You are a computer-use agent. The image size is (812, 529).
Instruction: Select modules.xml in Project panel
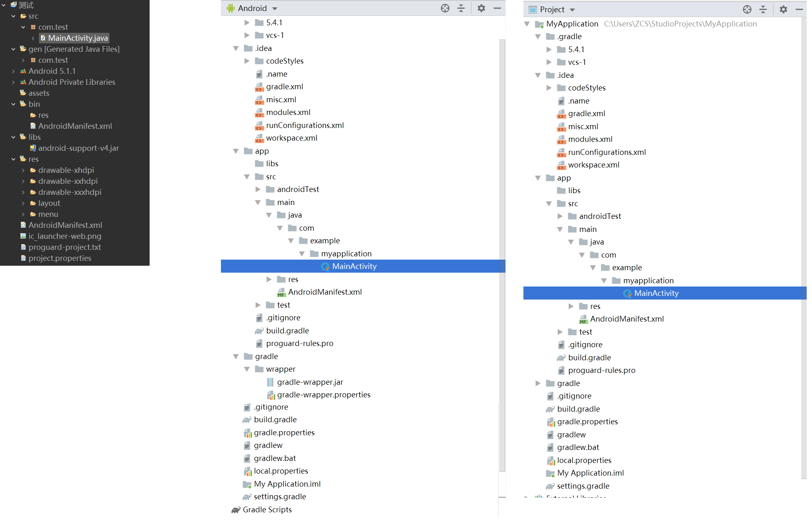585,139
